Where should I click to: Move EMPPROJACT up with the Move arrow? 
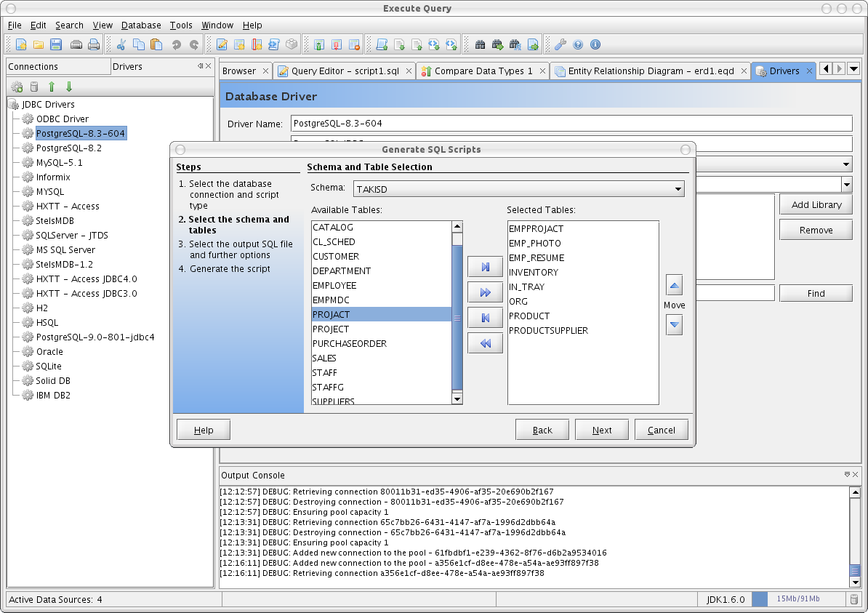674,284
